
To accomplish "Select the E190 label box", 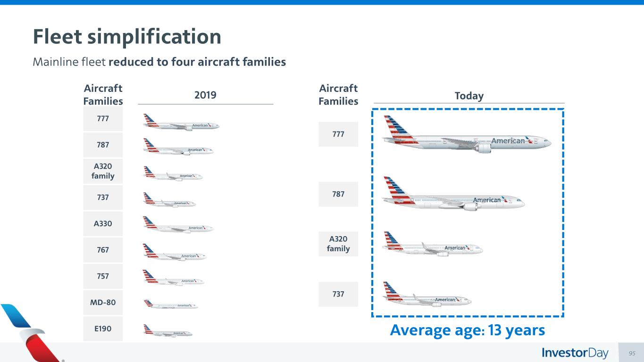I will (x=103, y=329).
